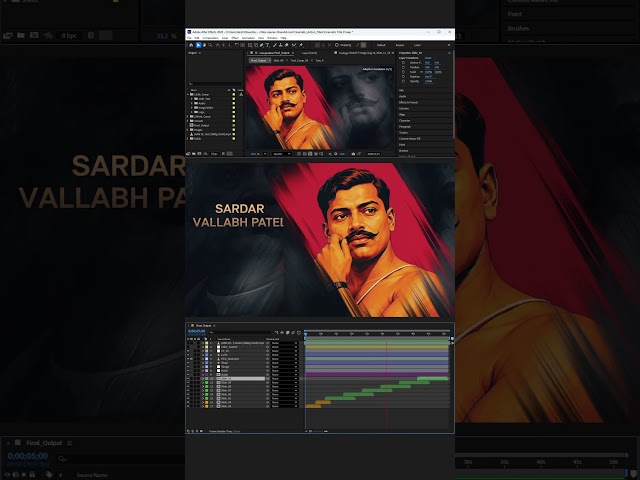Take viewer snapshot with camera icon
This screenshot has width=640, height=480.
[x=353, y=154]
